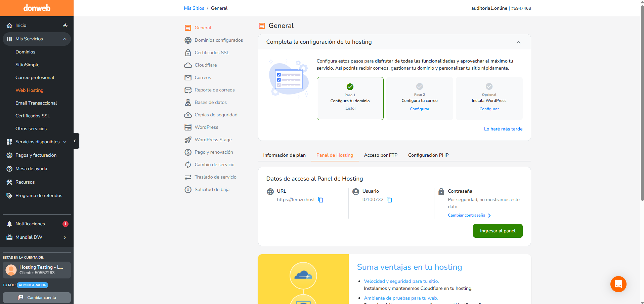Click the page vertical scrollbar
Screen dimensions: 644x304
pos(642,103)
